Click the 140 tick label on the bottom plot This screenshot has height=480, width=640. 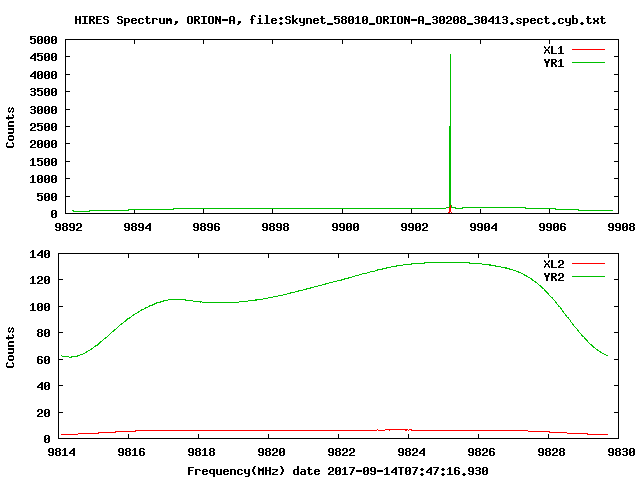40,254
